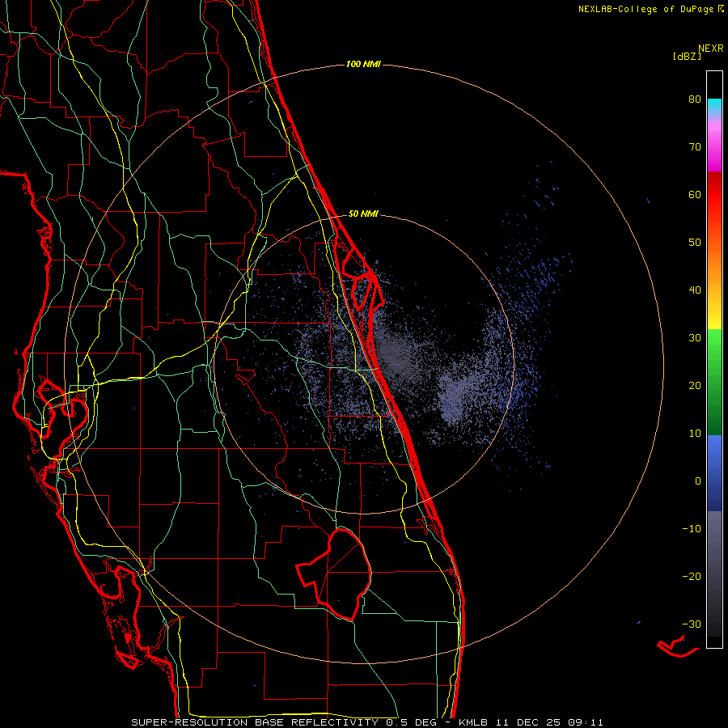Click the 80 value on the dBZ scale

(695, 99)
